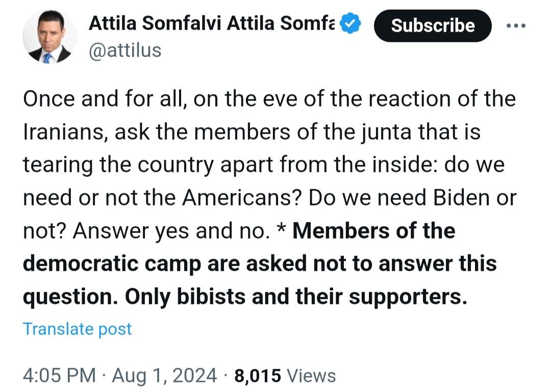
Task: Click the bold words 'democratic camp'
Action: pos(112,264)
